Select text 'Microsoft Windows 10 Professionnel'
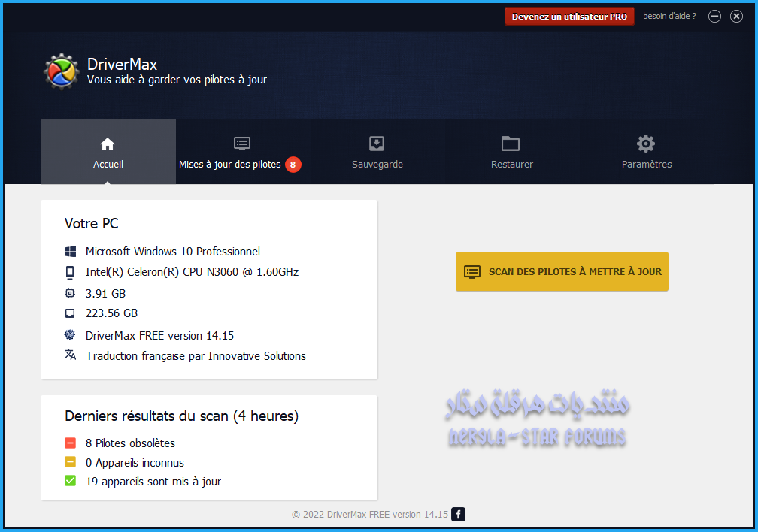758x532 pixels. point(173,252)
